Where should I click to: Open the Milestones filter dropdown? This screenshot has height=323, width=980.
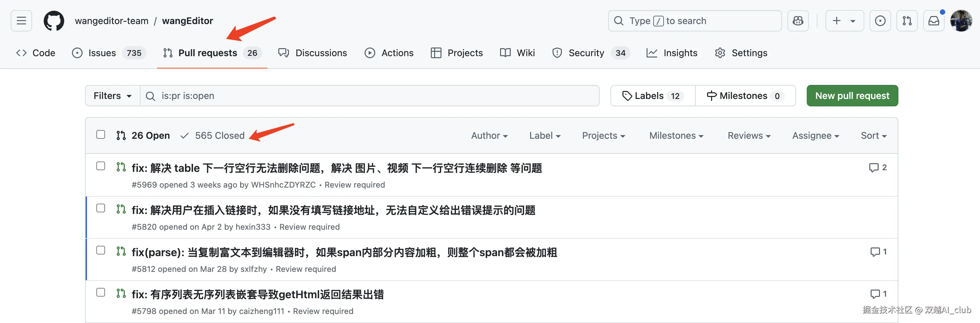point(676,135)
